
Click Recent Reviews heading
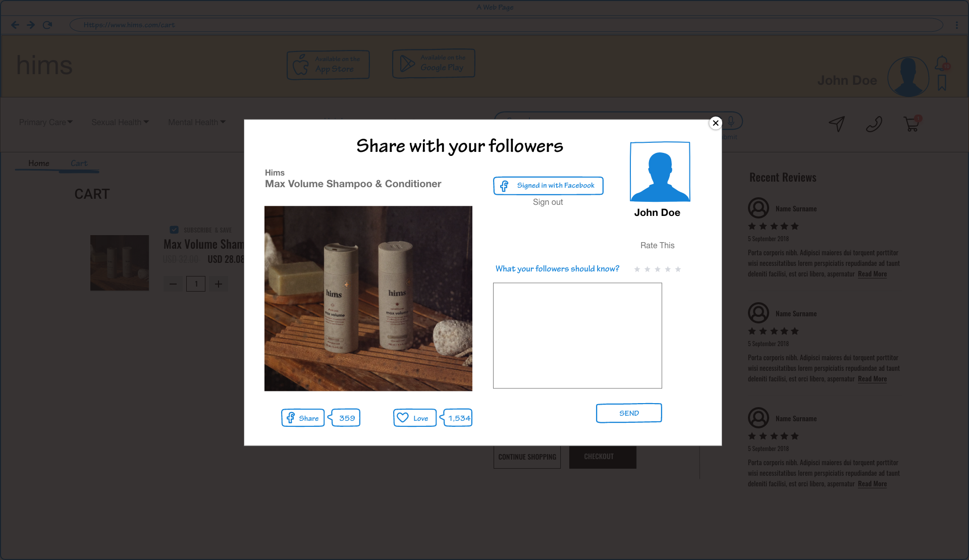tap(783, 178)
